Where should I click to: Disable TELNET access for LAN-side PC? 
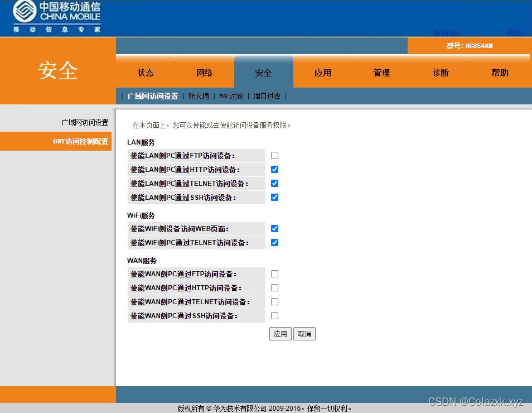point(274,183)
